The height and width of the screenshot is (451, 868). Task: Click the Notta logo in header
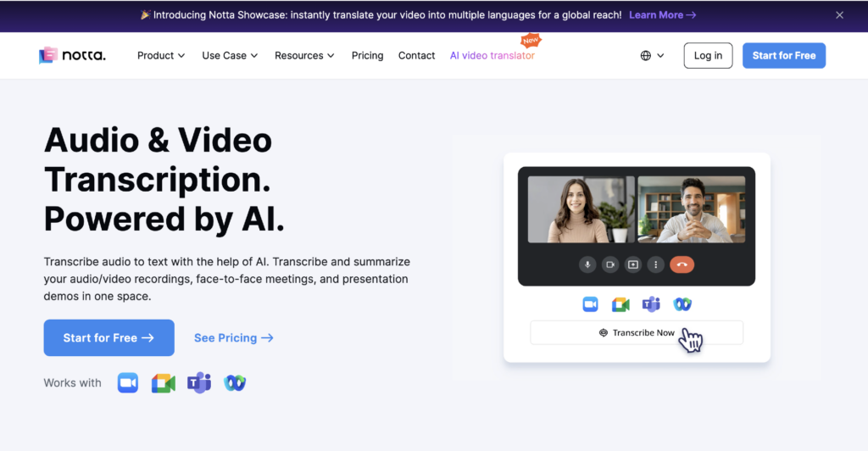pyautogui.click(x=72, y=55)
